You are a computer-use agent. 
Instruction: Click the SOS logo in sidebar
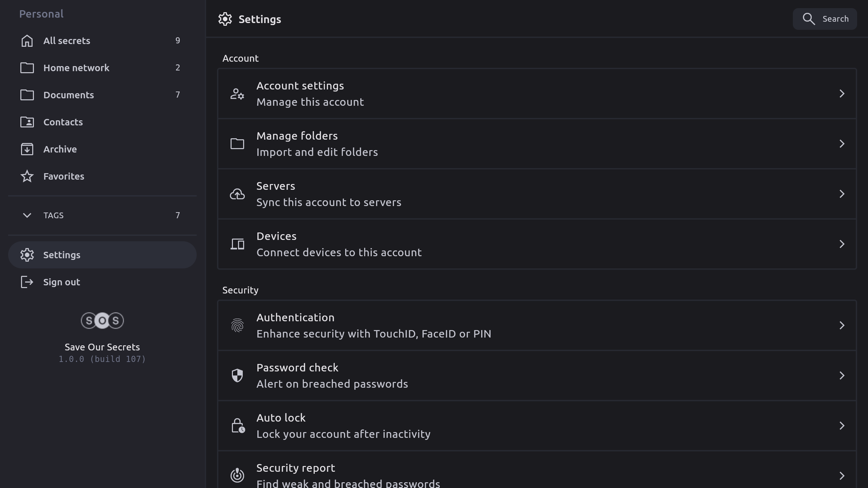coord(102,321)
